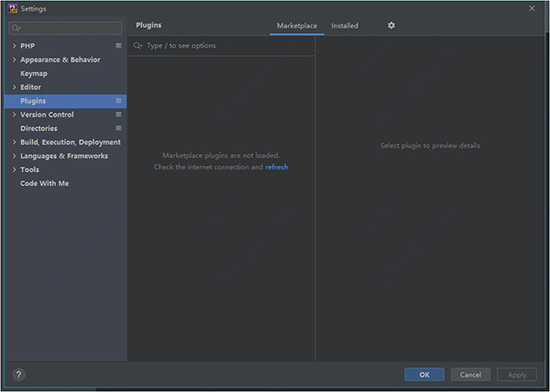This screenshot has height=392, width=550.
Task: Select the Marketplace tab
Action: pos(296,26)
